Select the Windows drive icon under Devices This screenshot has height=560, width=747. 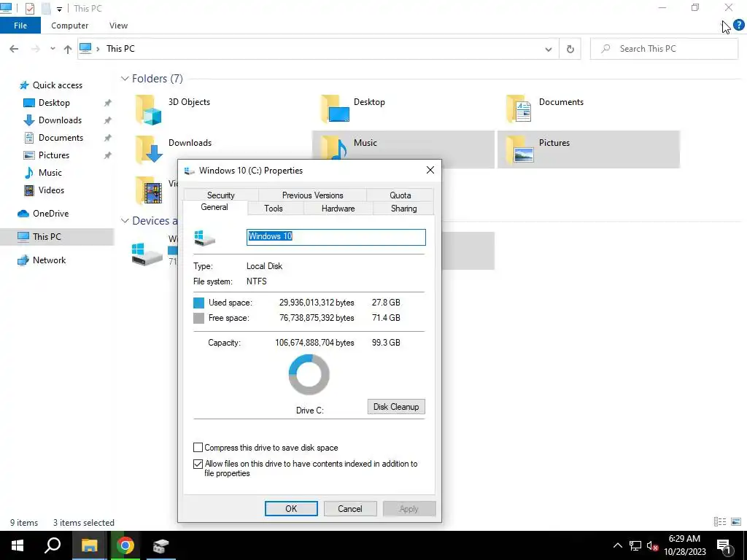pyautogui.click(x=147, y=254)
